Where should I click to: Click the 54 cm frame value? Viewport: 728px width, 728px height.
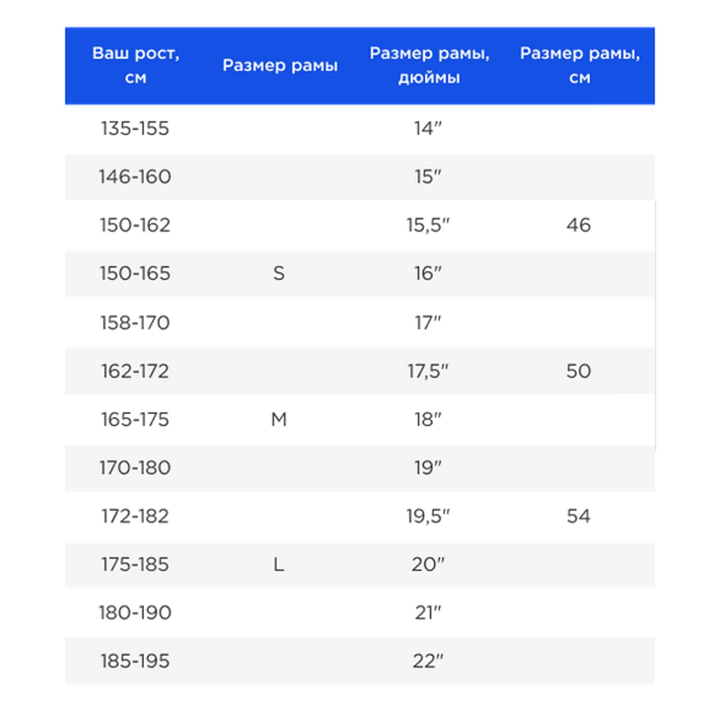pos(579,516)
